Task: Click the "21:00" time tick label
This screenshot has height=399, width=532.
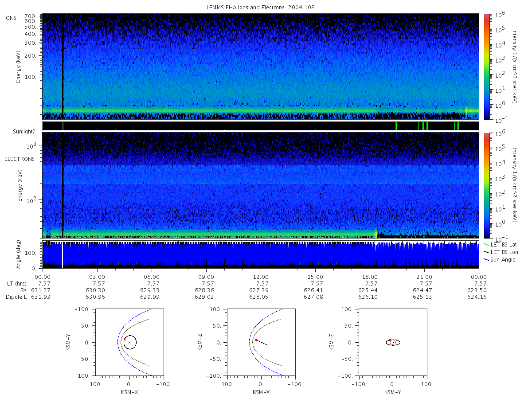Action: click(x=424, y=276)
